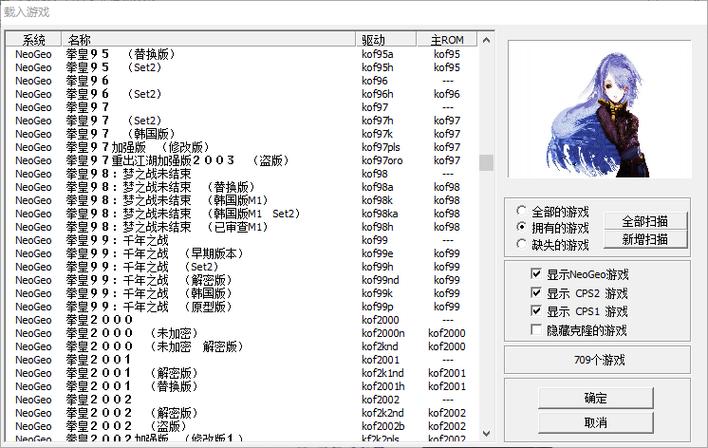Screen dimensions: 708x448
Task: Select the 拥有的游戏 radio option
Action: pos(521,228)
